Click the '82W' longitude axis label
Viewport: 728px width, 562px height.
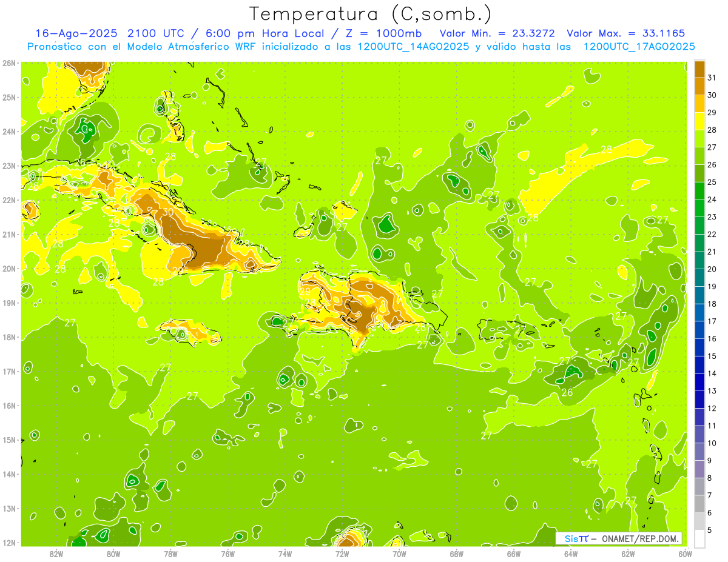56,554
